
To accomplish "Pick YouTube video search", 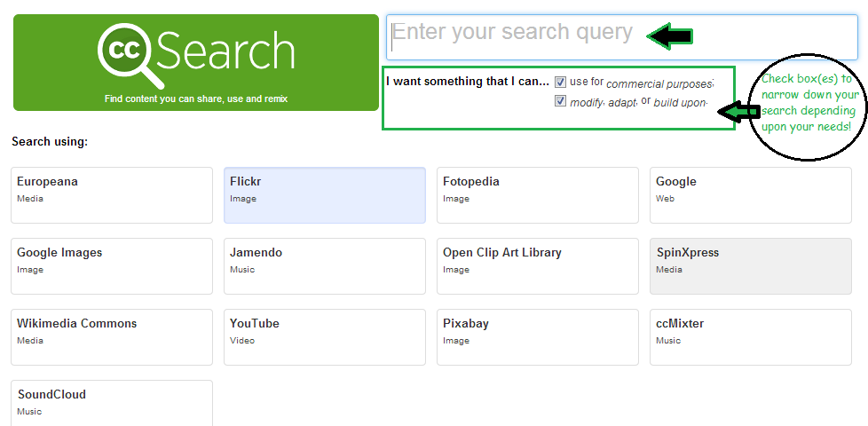I will point(325,337).
